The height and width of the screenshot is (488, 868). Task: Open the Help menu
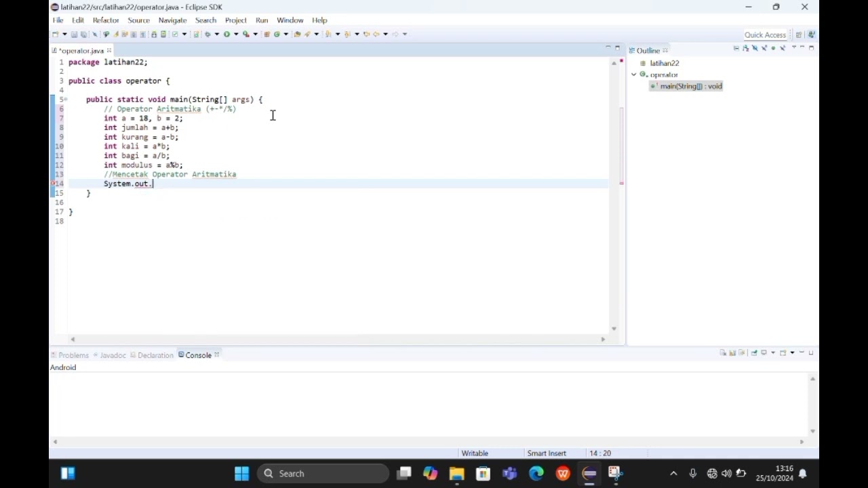[319, 20]
